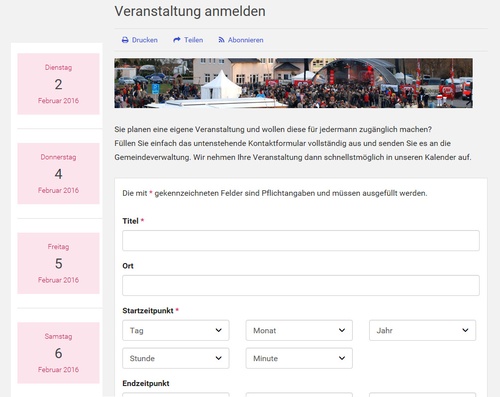This screenshot has width=500, height=397.
Task: Click the share arrow icon beside Teilen
Action: [x=177, y=40]
